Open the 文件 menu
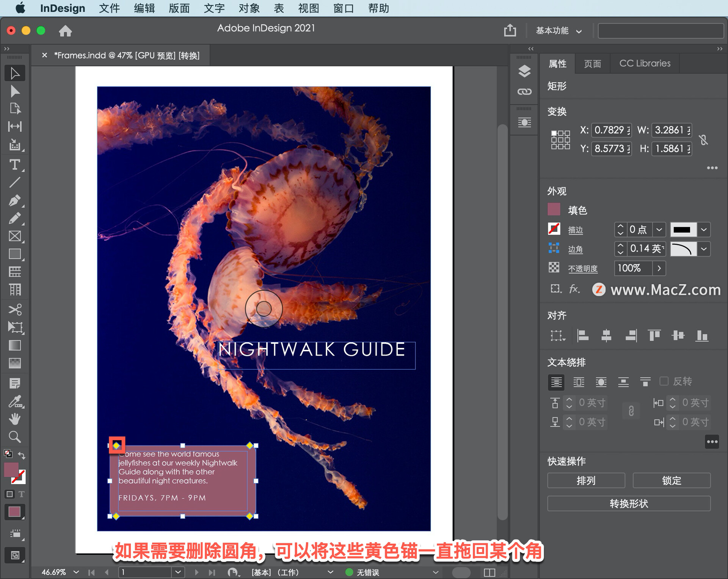Viewport: 728px width, 579px height. tap(109, 8)
